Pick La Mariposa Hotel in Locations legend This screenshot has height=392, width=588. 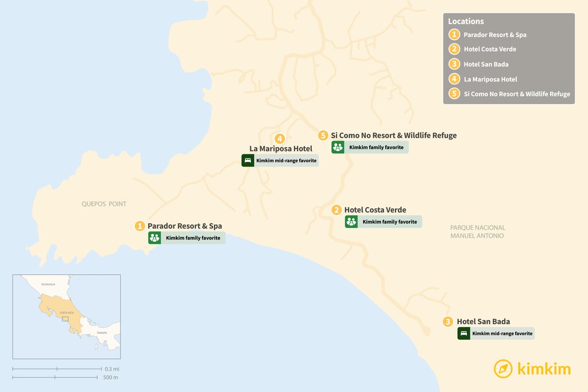click(x=490, y=79)
